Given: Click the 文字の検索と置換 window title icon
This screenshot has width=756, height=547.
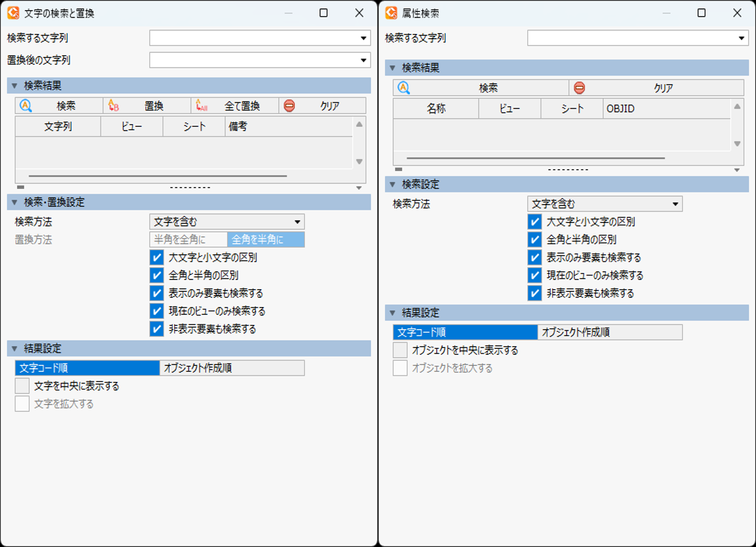Looking at the screenshot, I should (13, 13).
